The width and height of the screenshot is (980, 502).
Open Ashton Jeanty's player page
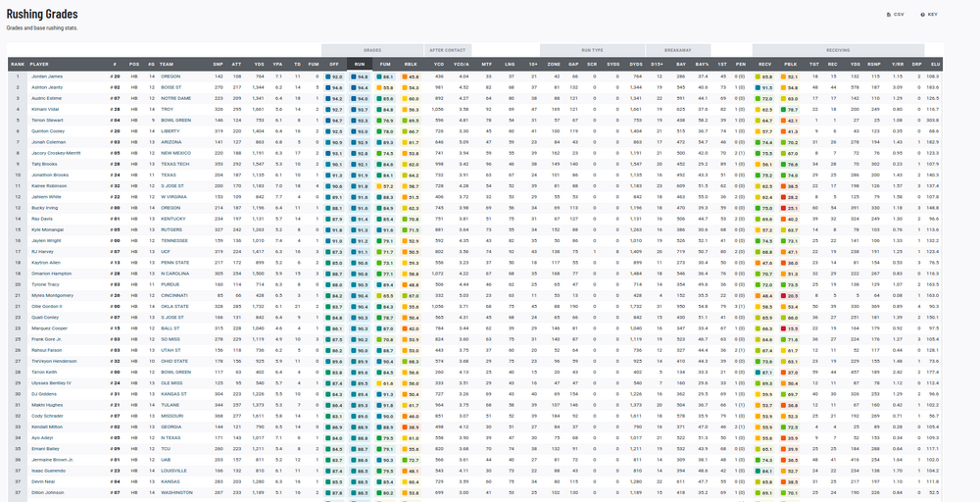(48, 86)
